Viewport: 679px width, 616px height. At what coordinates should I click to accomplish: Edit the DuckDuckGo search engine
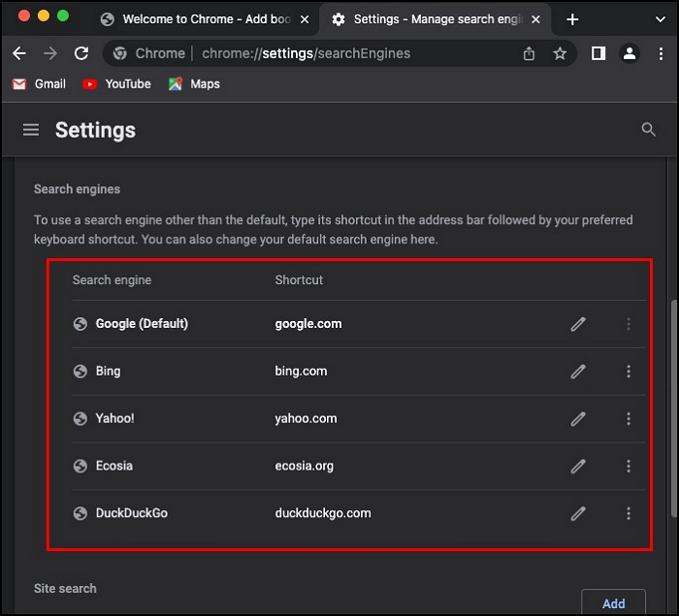click(578, 513)
